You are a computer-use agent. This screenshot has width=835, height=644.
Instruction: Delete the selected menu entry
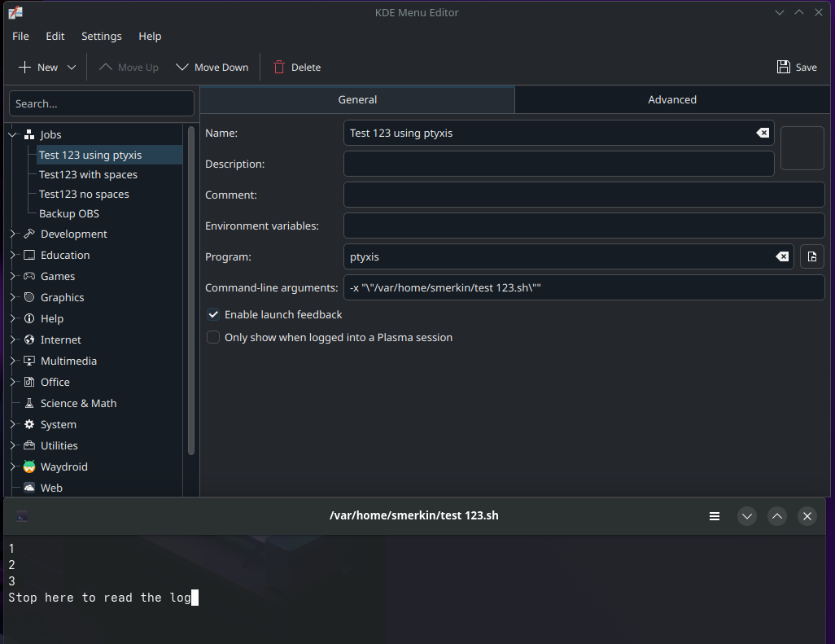tap(296, 67)
